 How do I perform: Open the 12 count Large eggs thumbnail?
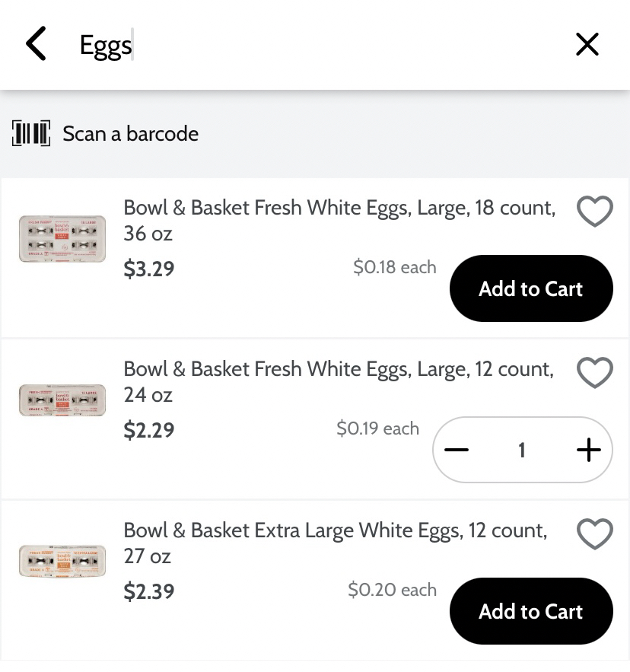[62, 400]
